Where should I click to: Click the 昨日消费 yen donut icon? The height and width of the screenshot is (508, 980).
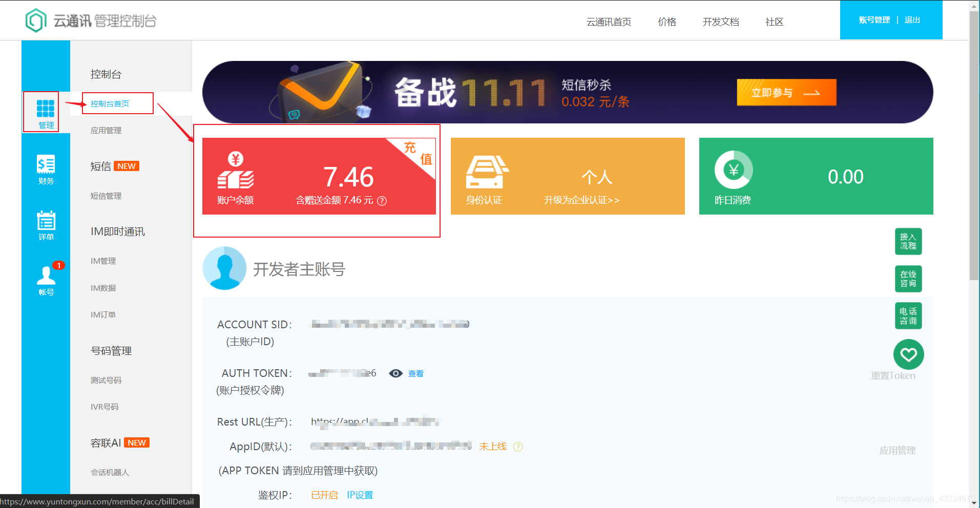click(x=734, y=170)
